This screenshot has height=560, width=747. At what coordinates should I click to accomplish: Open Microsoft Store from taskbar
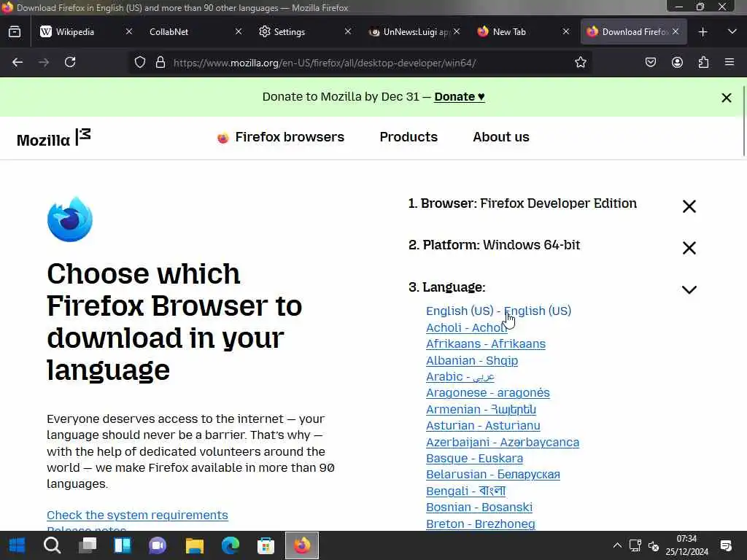click(266, 545)
